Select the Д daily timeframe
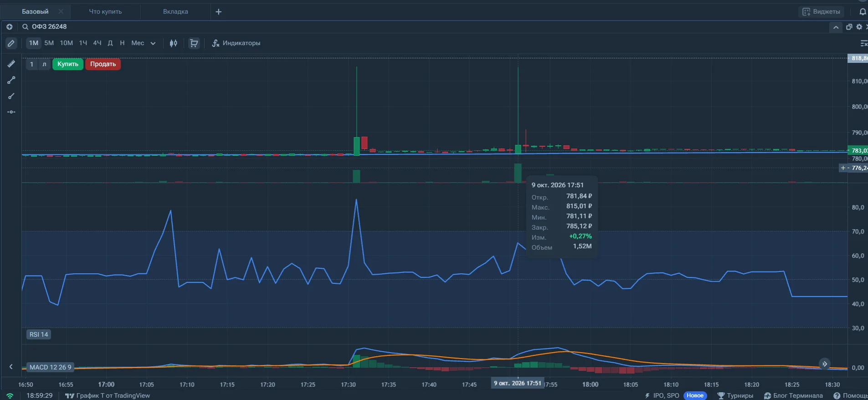Screen dimensions: 868x400 click(x=110, y=43)
